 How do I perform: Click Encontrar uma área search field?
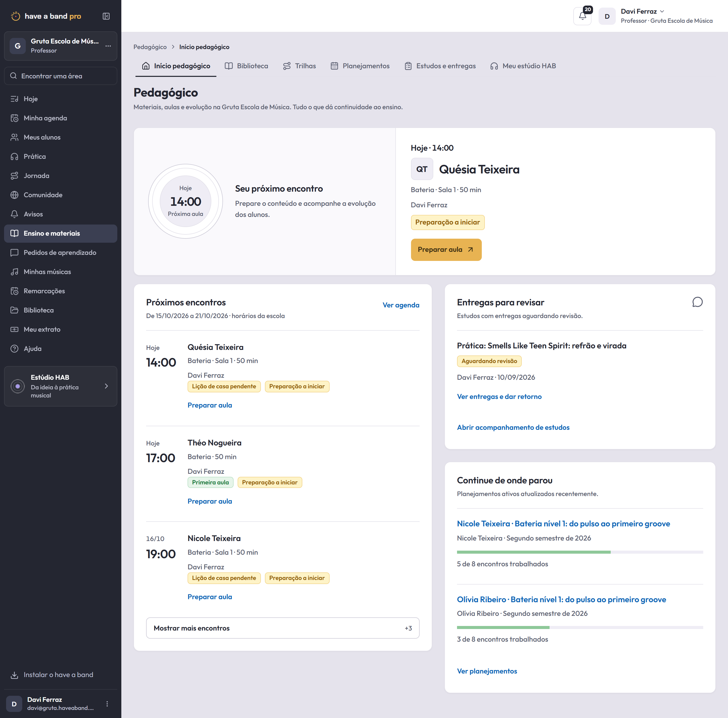[61, 76]
